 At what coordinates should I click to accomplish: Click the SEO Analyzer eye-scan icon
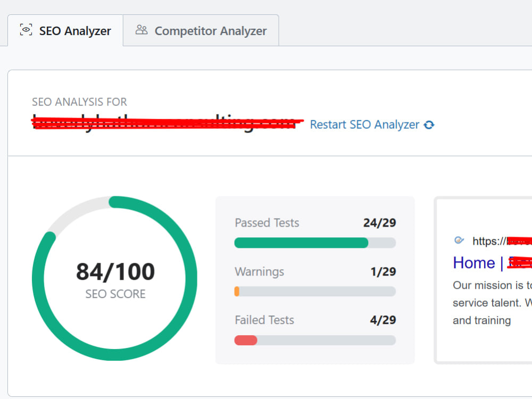26,30
